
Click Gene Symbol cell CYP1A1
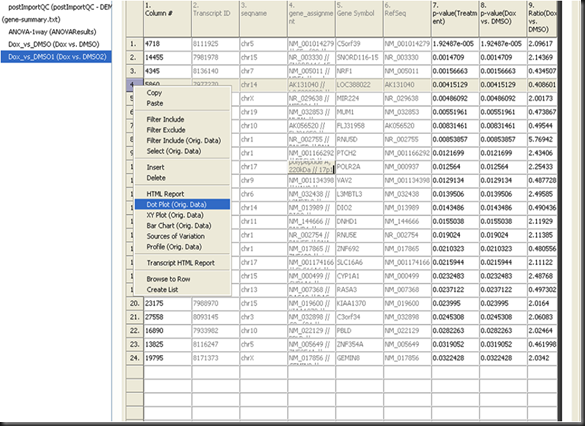tap(359, 276)
